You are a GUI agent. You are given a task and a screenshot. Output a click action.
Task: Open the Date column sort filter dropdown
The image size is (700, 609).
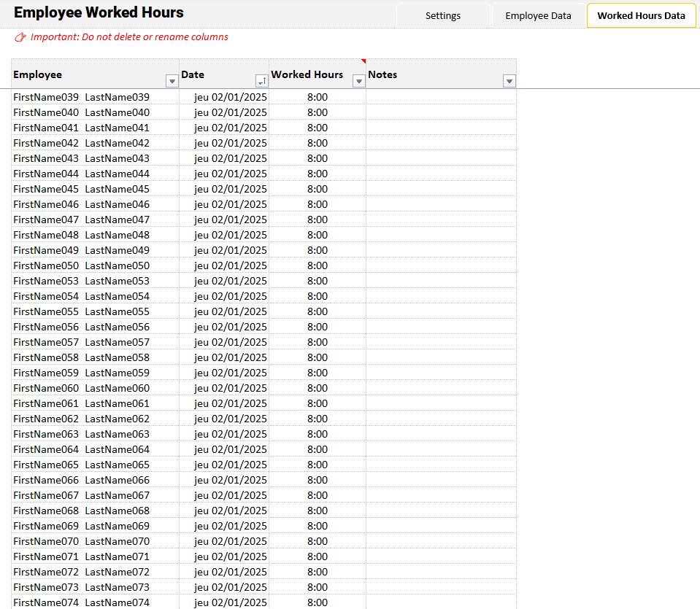[261, 81]
